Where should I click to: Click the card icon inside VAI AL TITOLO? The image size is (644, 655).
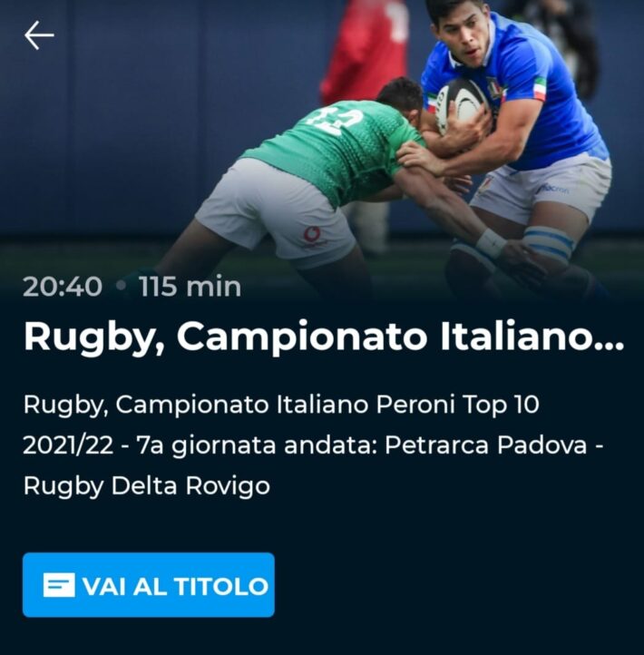pyautogui.click(x=59, y=585)
